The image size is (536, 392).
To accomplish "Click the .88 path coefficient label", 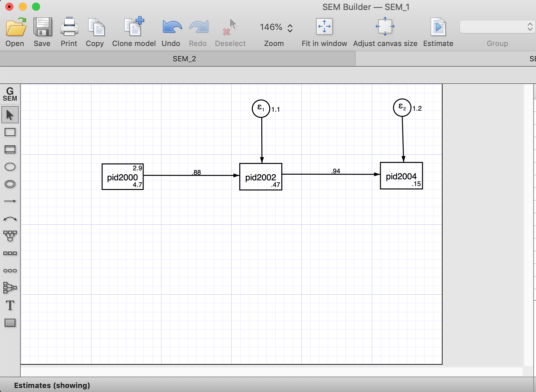I will [196, 172].
